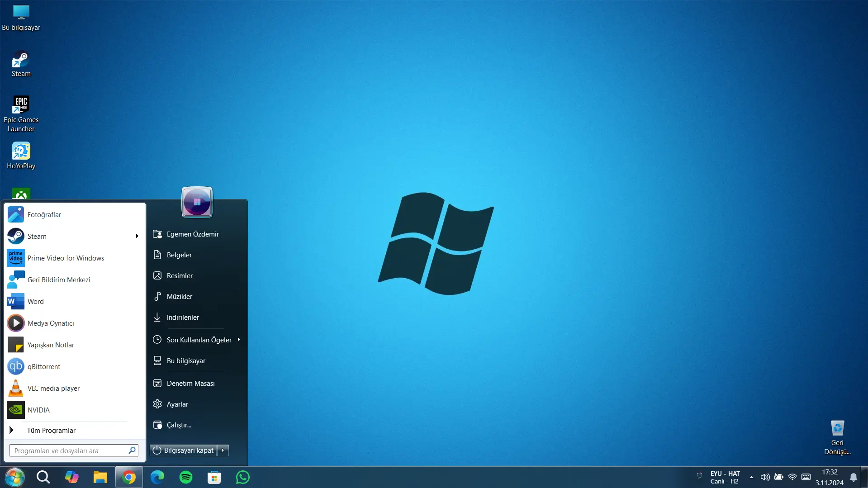Open shutdown options arrow next to Bilgisayarı kapat

[x=223, y=450]
